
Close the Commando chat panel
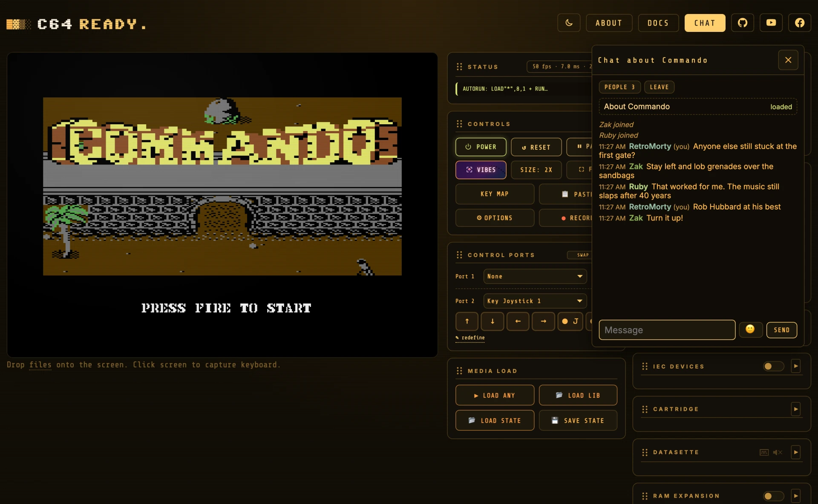pyautogui.click(x=788, y=60)
